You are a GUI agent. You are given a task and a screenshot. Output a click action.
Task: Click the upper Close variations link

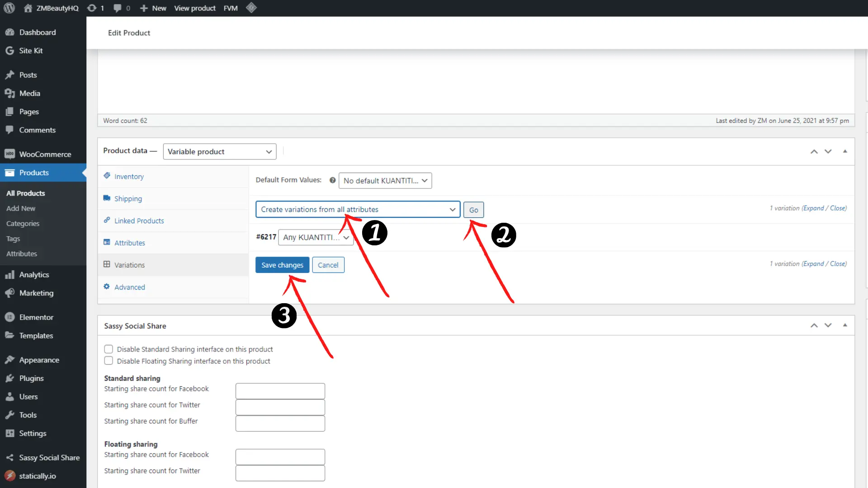[838, 208]
